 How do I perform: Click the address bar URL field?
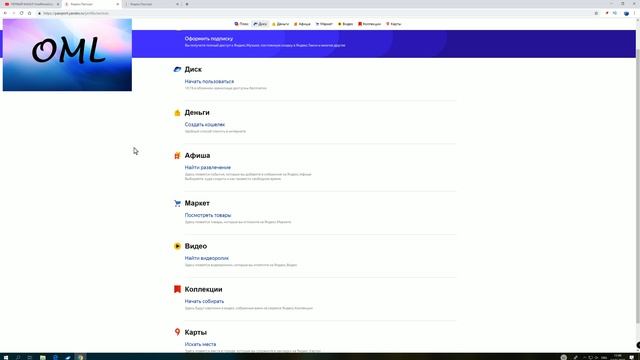(x=314, y=13)
